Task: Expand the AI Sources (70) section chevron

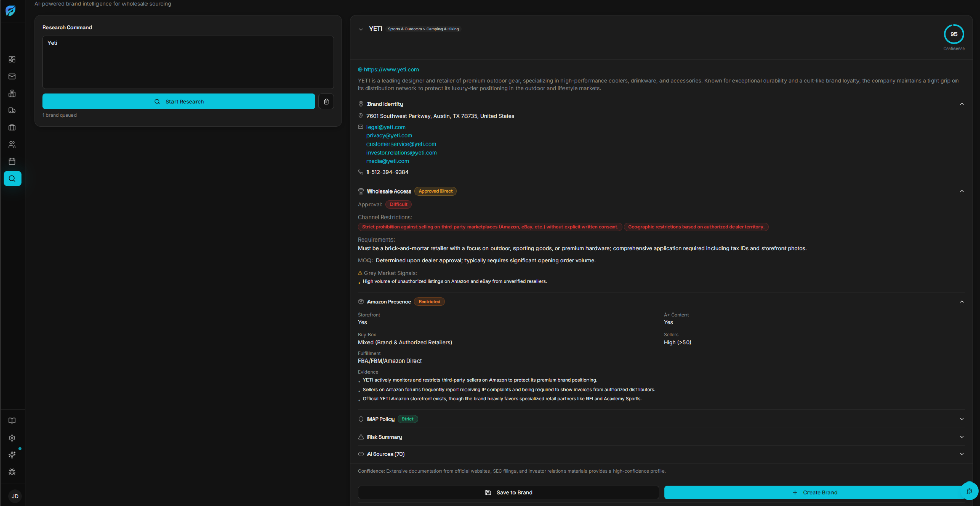Action: click(962, 454)
